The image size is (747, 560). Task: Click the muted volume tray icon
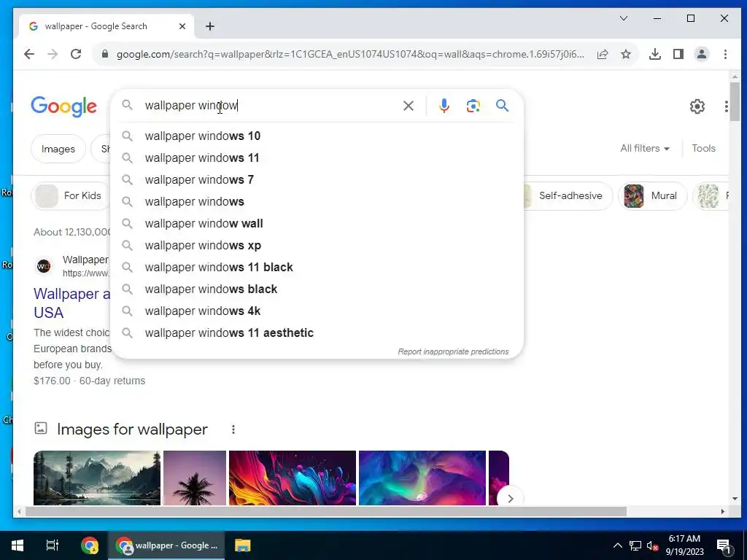[653, 545]
